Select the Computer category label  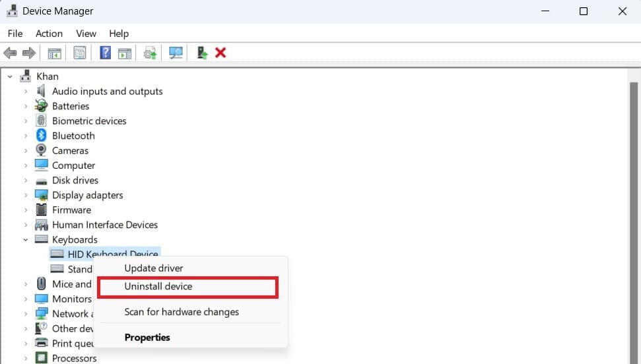click(x=73, y=166)
